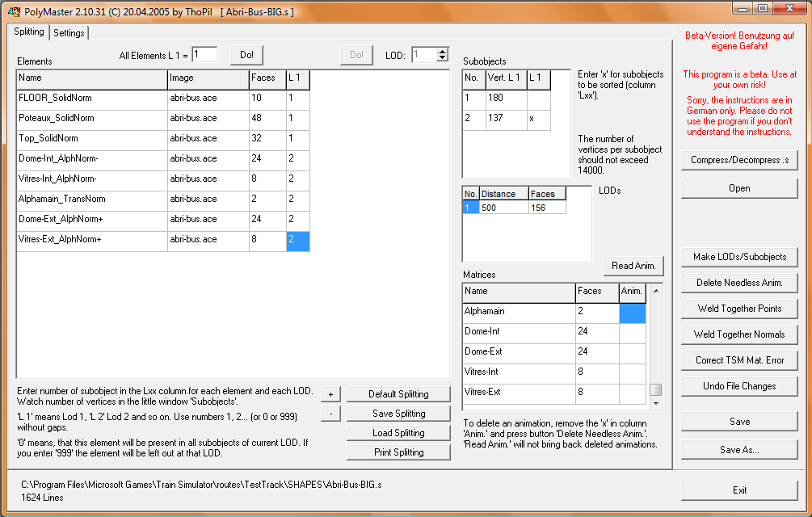Select the Alphamain_TransNorm element name
812x517 pixels.
(61, 199)
